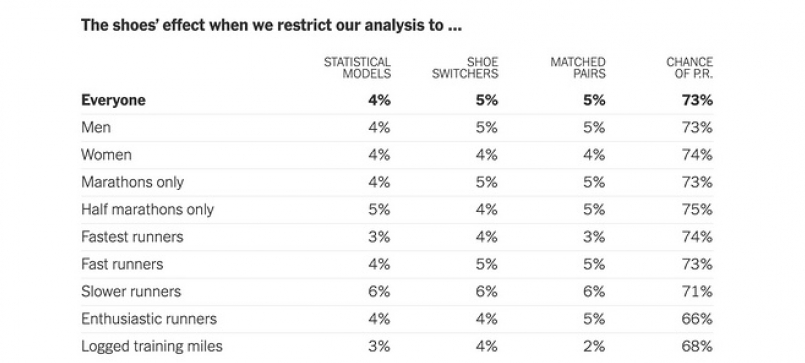Click Logged training miles row label

coord(152,346)
